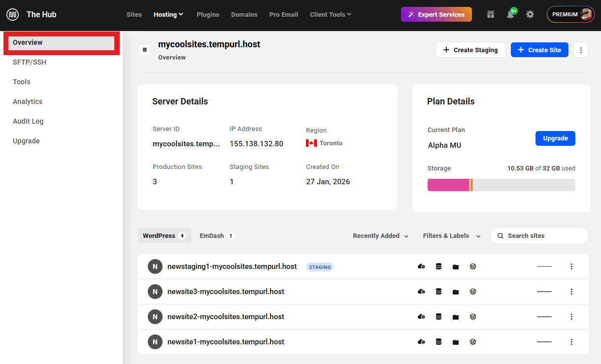Open three-dot options for newstaging1-mycoolsites row
Screen dimensions: 601x364
pos(571,266)
